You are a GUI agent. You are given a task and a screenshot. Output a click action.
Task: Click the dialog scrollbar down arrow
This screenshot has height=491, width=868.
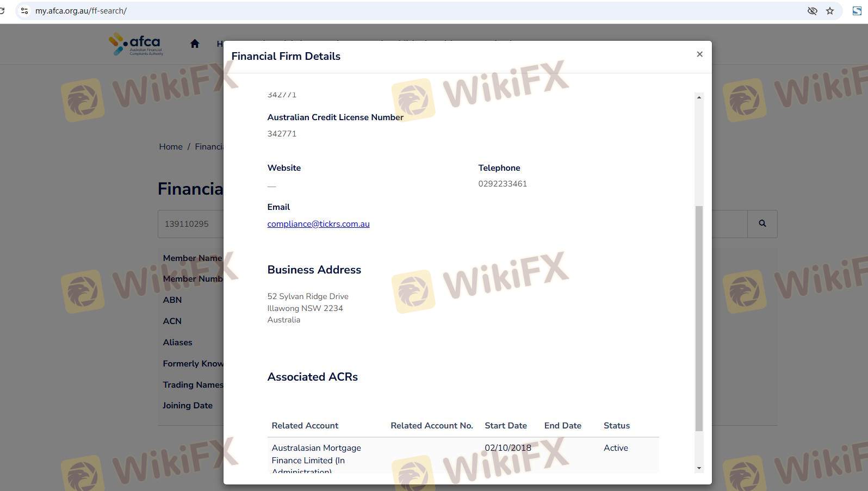pos(699,468)
